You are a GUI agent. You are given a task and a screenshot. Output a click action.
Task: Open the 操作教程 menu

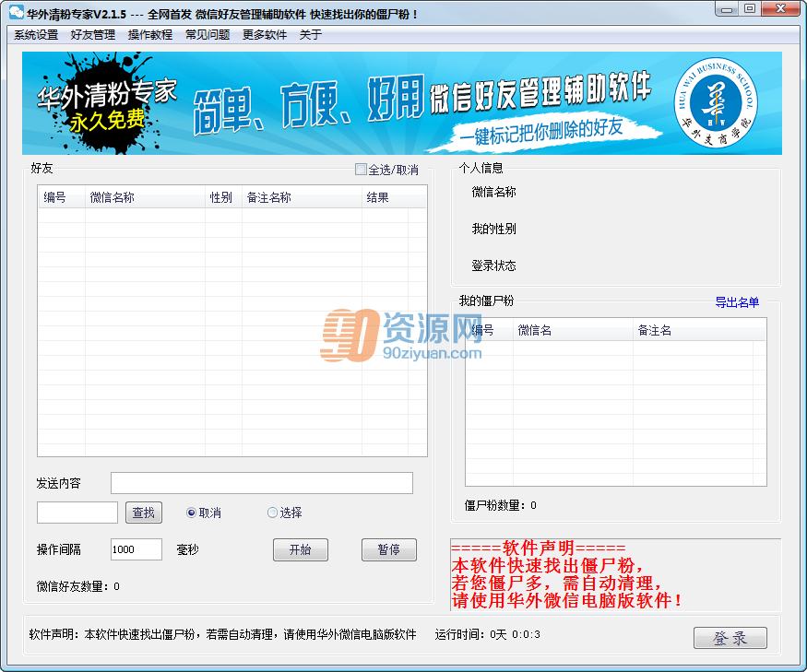point(150,34)
